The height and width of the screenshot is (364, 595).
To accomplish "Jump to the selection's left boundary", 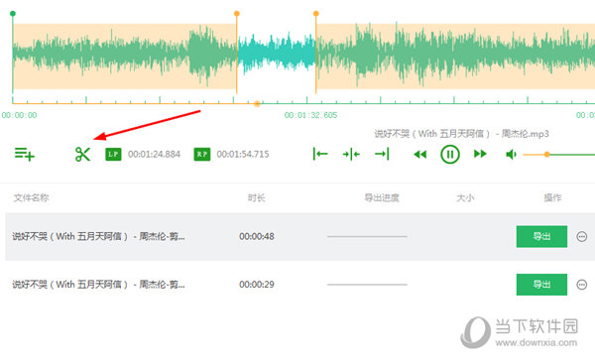I will (320, 154).
